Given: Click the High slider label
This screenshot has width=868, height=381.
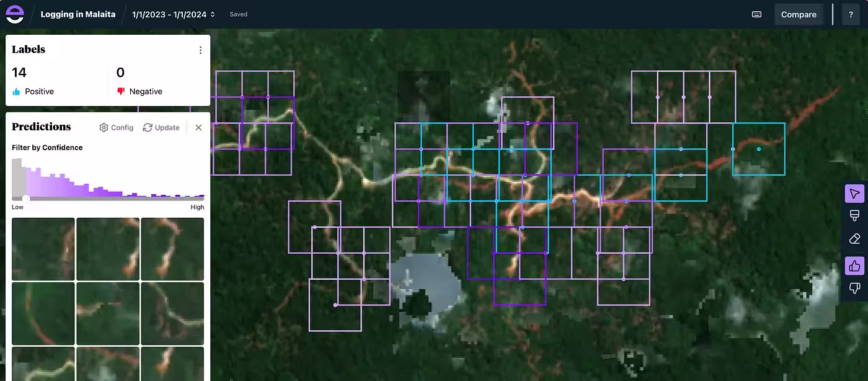Looking at the screenshot, I should click(197, 207).
